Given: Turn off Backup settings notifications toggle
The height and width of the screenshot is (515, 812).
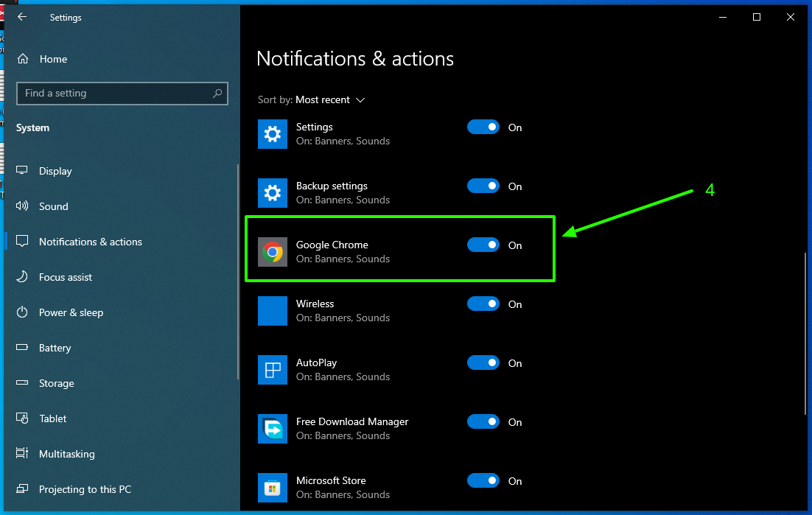Looking at the screenshot, I should (x=483, y=186).
